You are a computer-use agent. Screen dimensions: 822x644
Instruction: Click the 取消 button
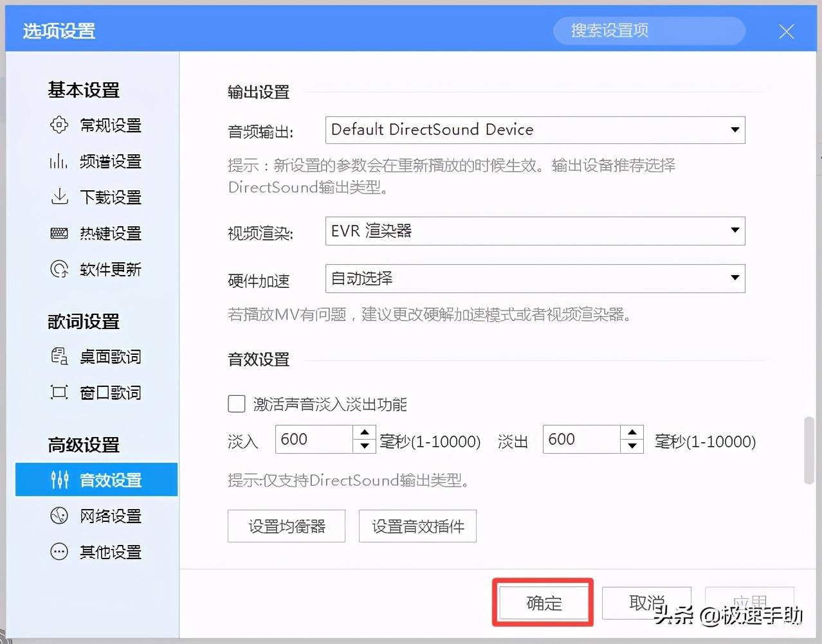click(x=646, y=603)
